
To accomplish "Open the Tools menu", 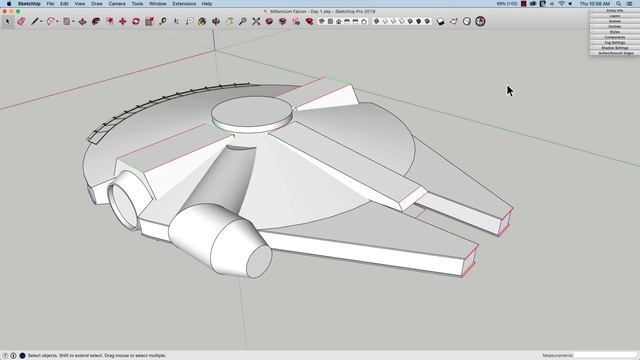I will tap(137, 4).
